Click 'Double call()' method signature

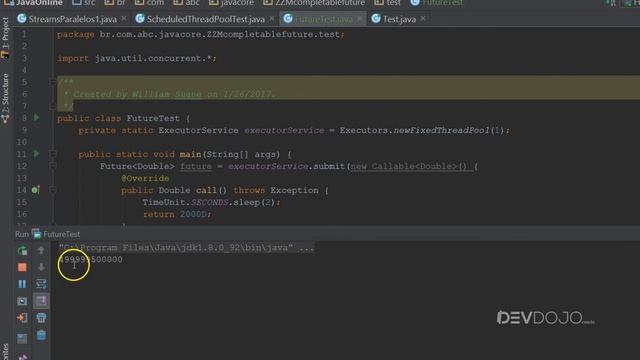193,190
